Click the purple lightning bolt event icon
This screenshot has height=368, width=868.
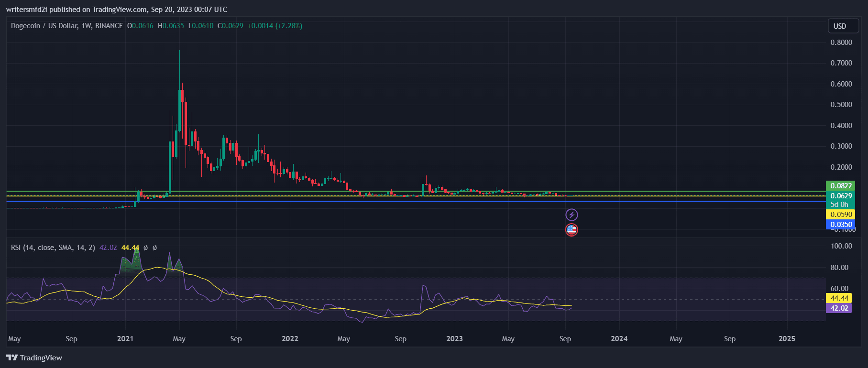(571, 215)
